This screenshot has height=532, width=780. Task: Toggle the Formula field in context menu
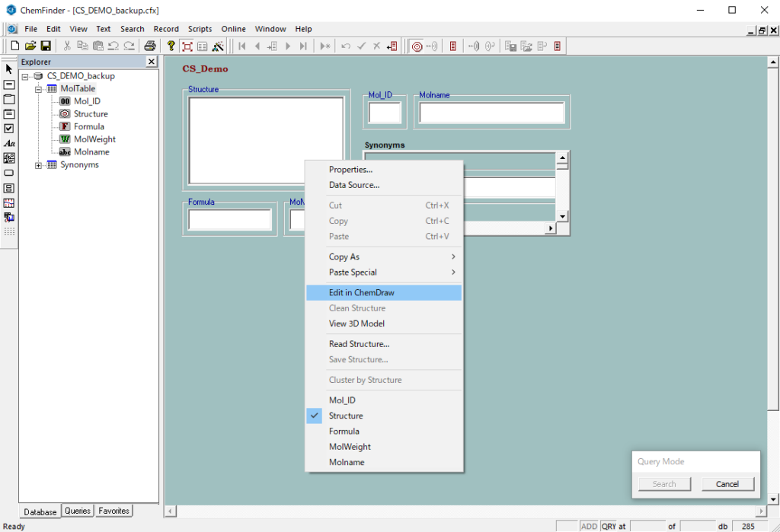[344, 432]
